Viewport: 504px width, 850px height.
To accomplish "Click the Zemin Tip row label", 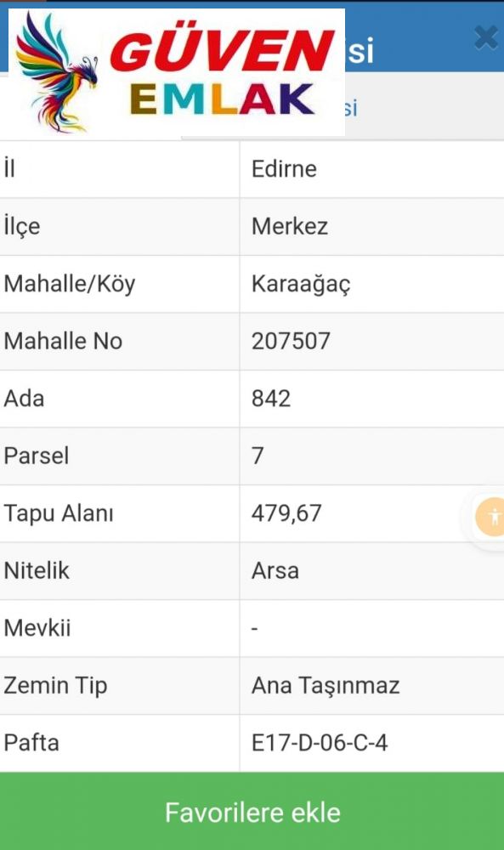I will pyautogui.click(x=55, y=686).
